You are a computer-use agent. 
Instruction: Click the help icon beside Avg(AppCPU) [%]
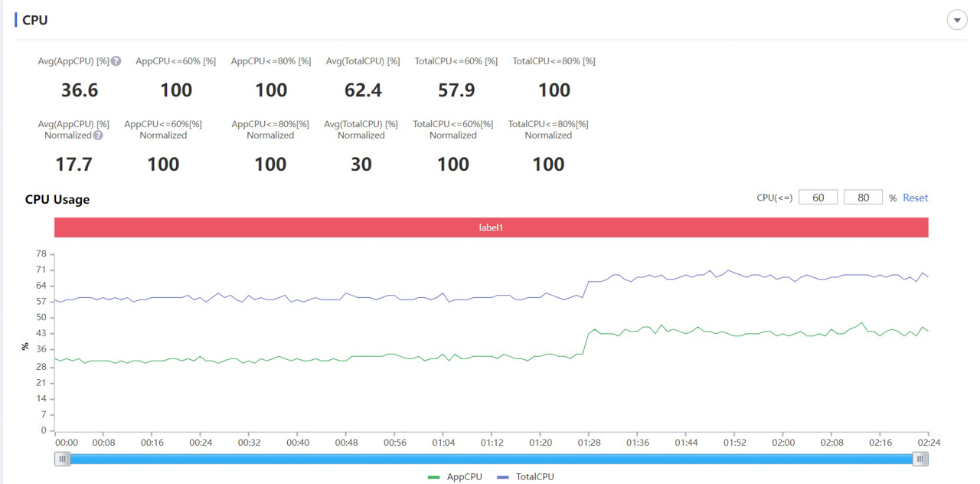click(x=116, y=61)
